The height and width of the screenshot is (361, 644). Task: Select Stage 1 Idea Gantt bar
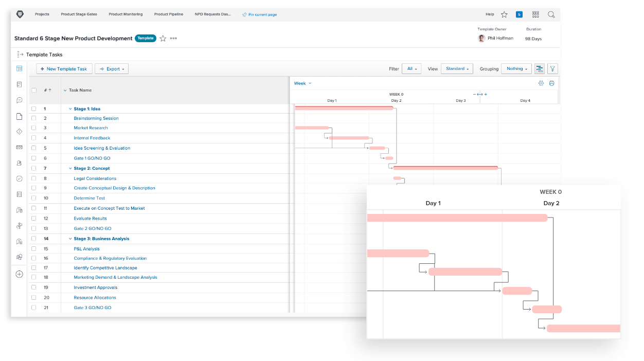coord(344,108)
